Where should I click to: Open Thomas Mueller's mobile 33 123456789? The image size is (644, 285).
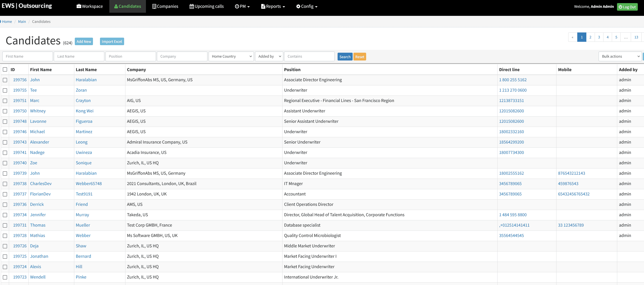571,225
